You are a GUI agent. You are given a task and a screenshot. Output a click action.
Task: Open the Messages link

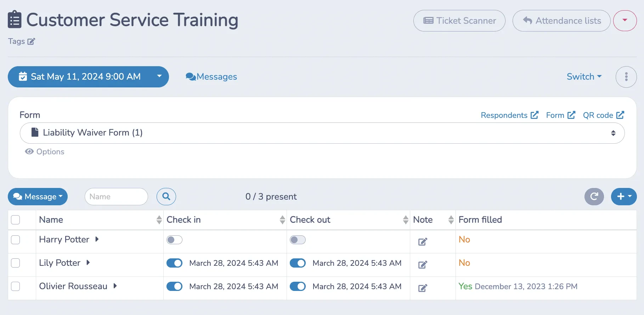pyautogui.click(x=211, y=77)
